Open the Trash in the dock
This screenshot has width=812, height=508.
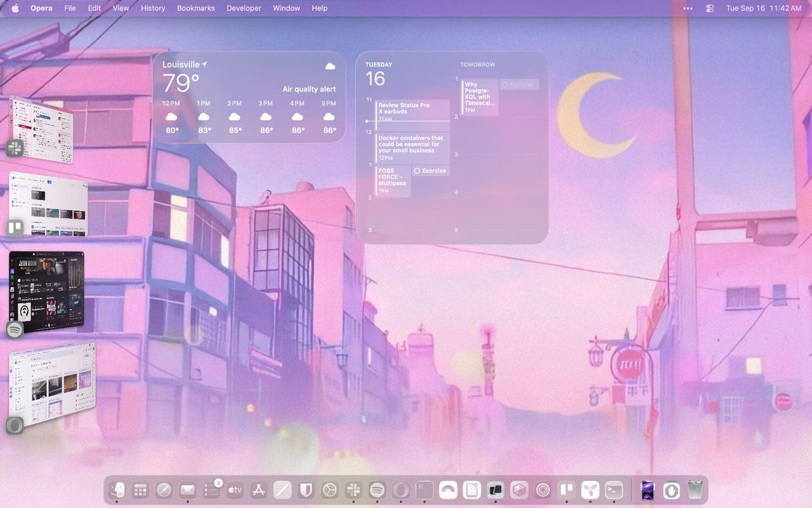point(695,490)
